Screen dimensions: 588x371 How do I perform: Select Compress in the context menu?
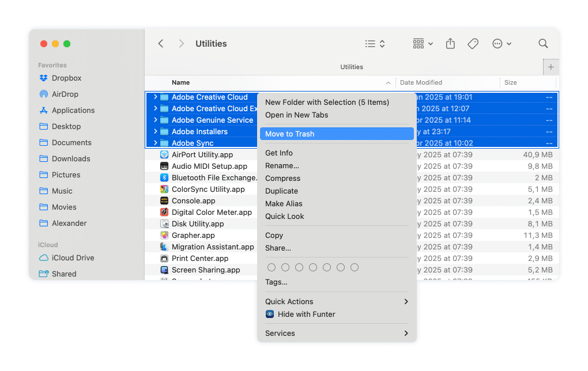click(282, 179)
